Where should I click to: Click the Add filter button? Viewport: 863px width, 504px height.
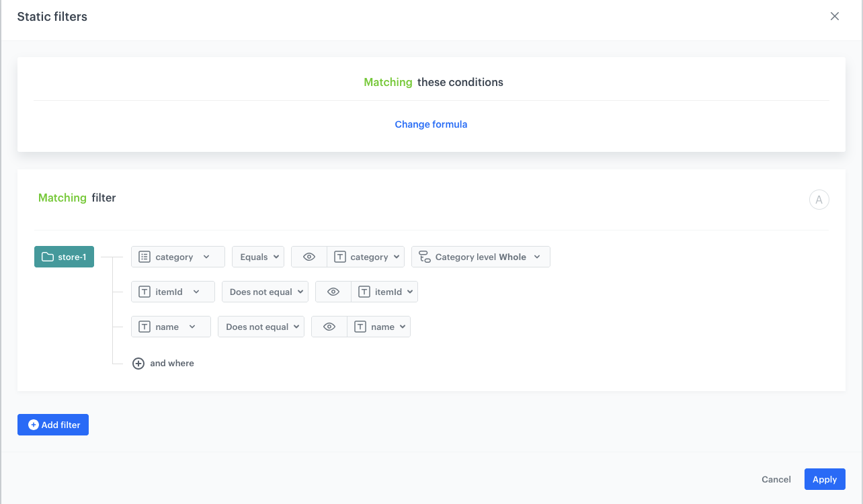click(x=53, y=425)
